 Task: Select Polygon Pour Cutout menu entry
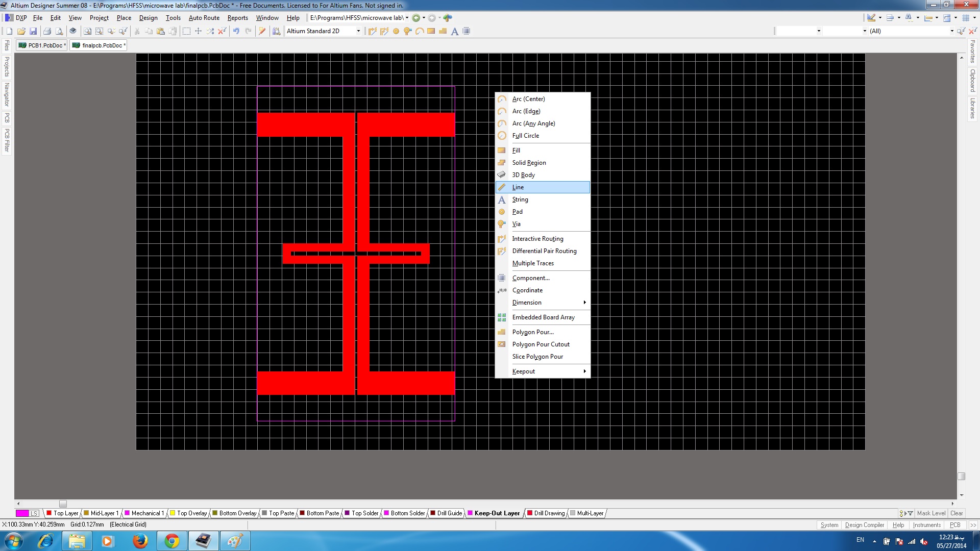tap(541, 344)
